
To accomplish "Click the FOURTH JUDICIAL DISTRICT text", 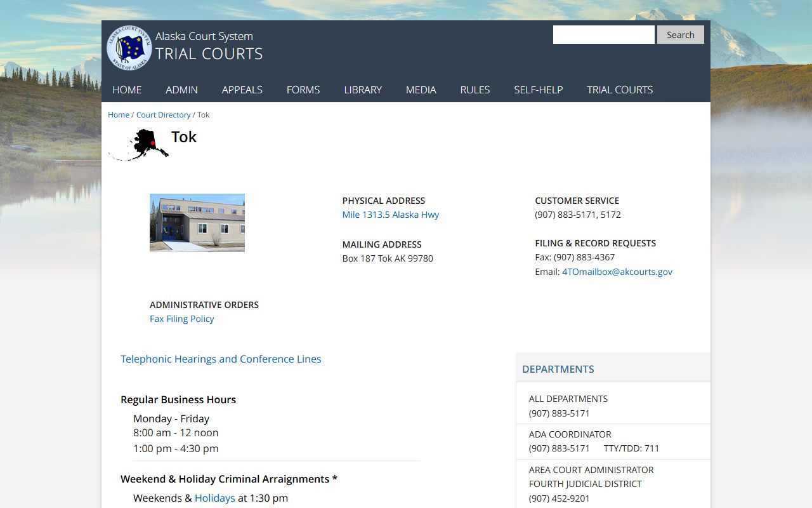I will click(x=586, y=484).
